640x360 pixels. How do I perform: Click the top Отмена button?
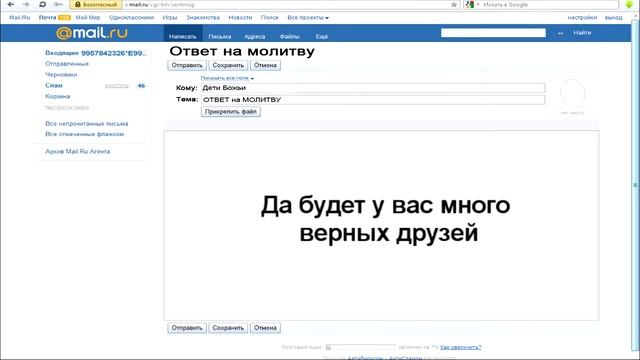pyautogui.click(x=265, y=65)
